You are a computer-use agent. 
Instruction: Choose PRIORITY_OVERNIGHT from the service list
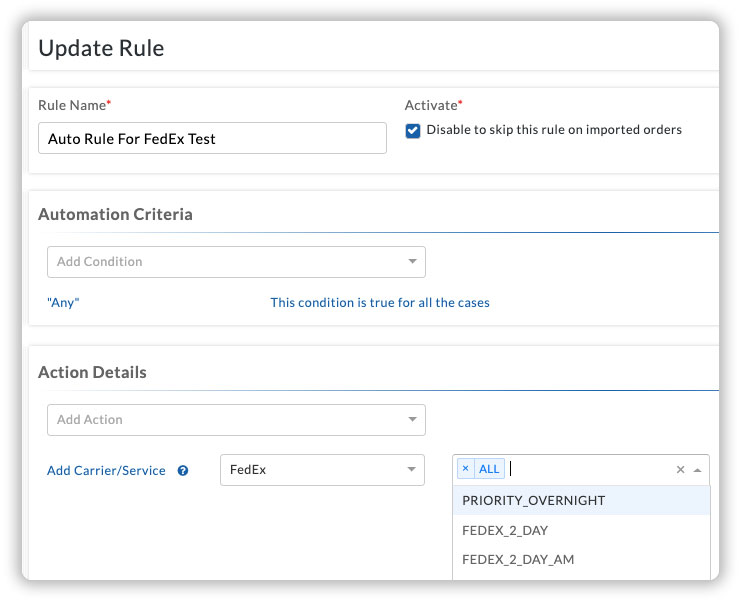pos(581,501)
